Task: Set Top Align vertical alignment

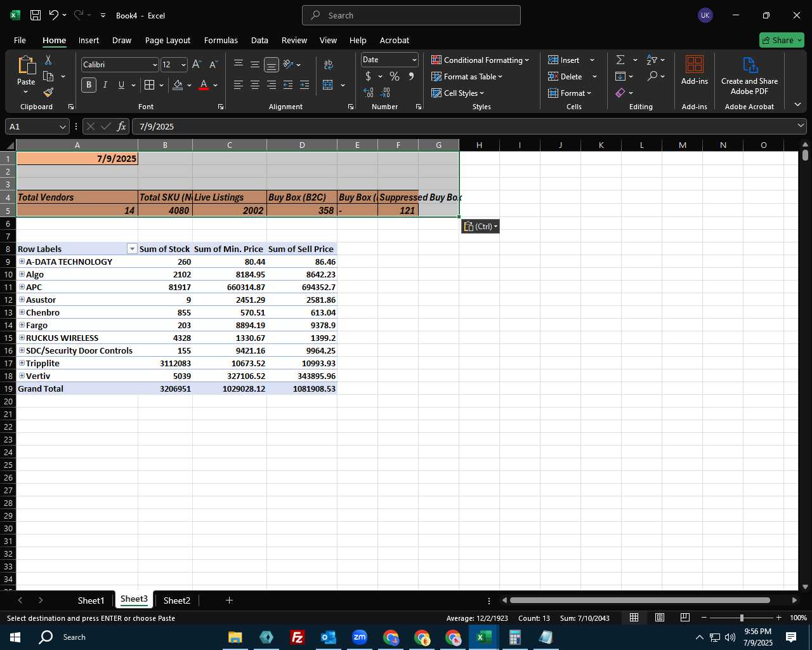Action: (239, 65)
